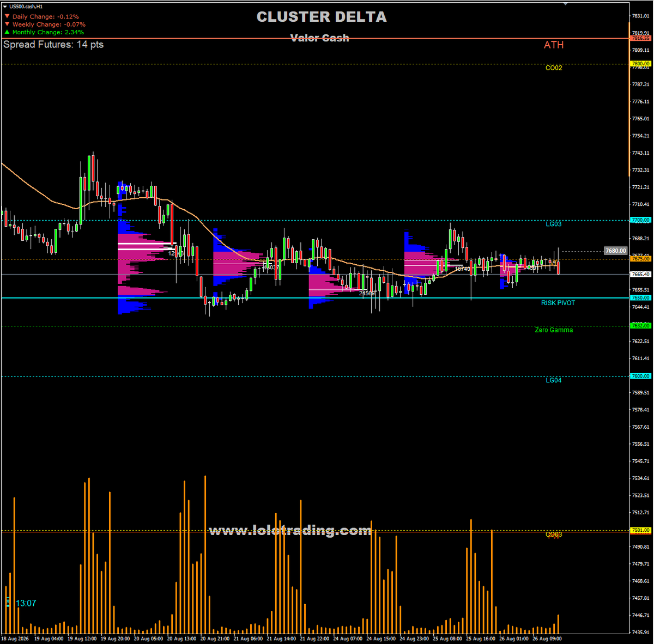Click the cyan 7600.00 price tag
The width and height of the screenshot is (654, 644).
click(640, 376)
